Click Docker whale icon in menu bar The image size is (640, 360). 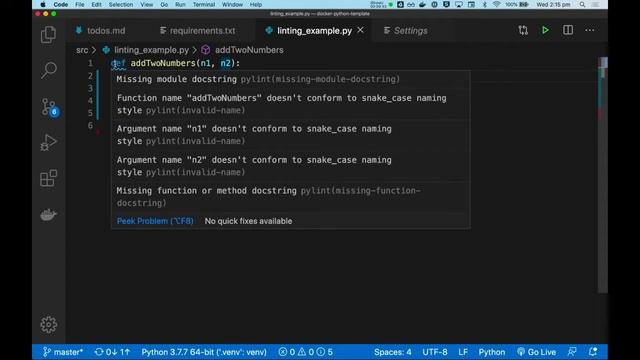coord(422,4)
